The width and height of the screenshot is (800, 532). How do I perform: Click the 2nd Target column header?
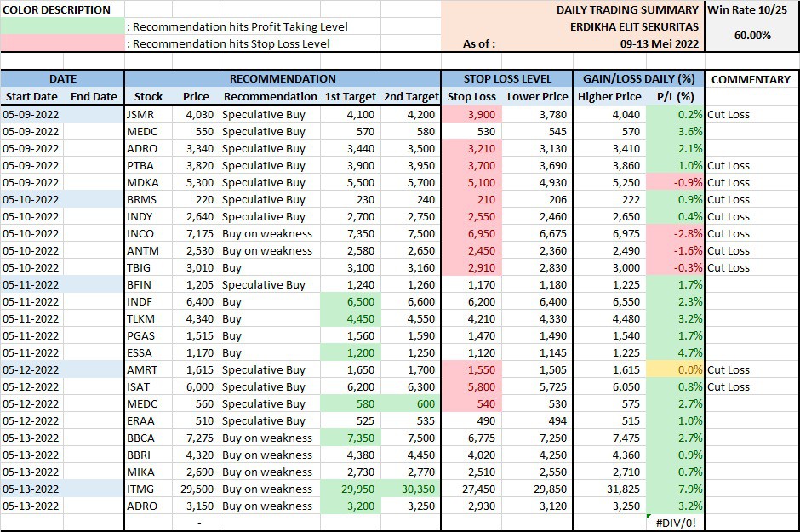[411, 97]
